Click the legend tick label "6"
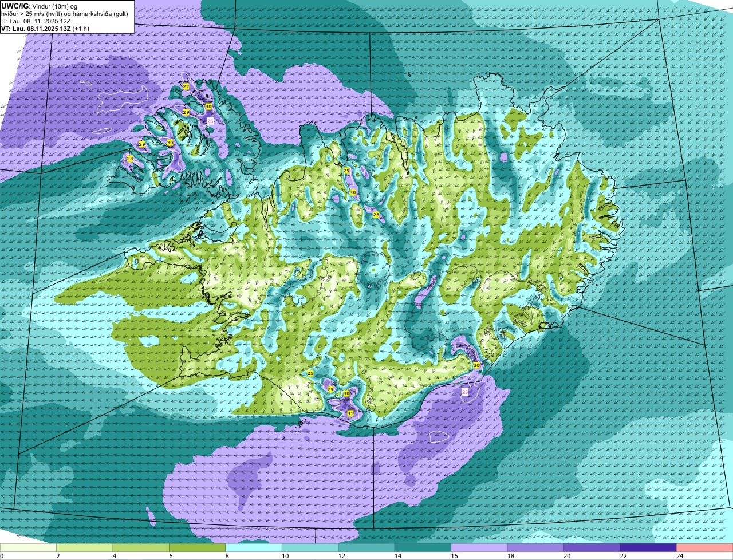This screenshot has height=560, width=733. pos(170,556)
